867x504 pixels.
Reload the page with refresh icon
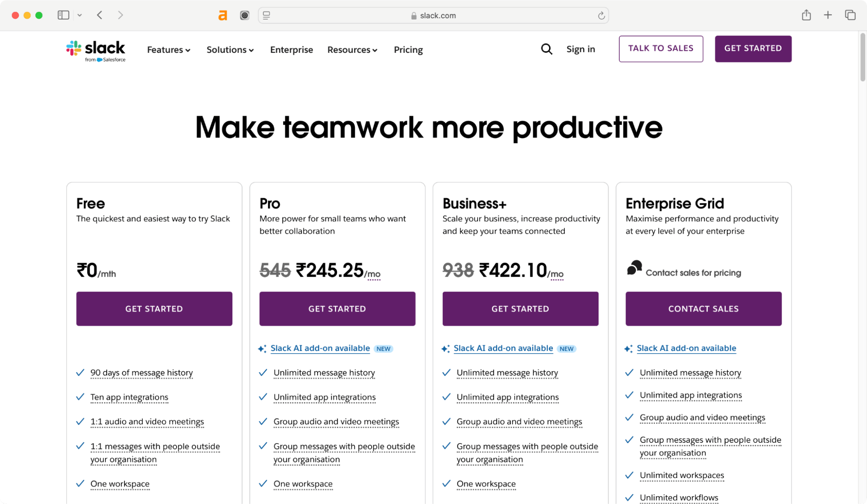(x=601, y=16)
